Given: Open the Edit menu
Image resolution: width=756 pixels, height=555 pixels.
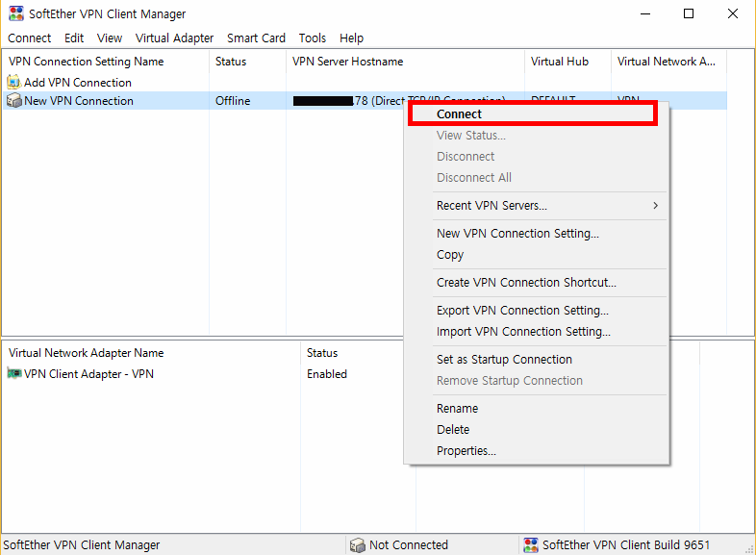Looking at the screenshot, I should point(74,38).
